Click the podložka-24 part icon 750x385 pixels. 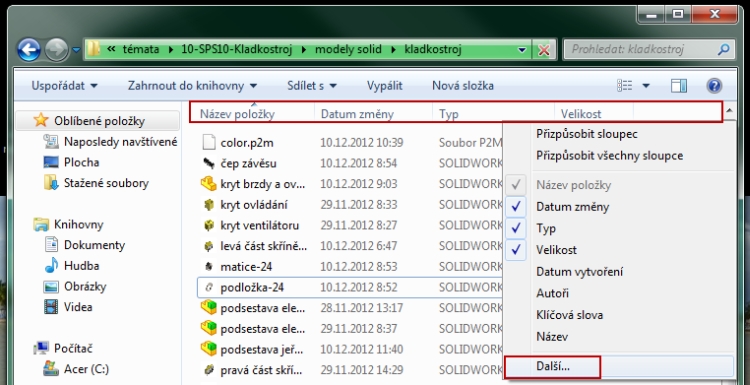click(x=209, y=287)
